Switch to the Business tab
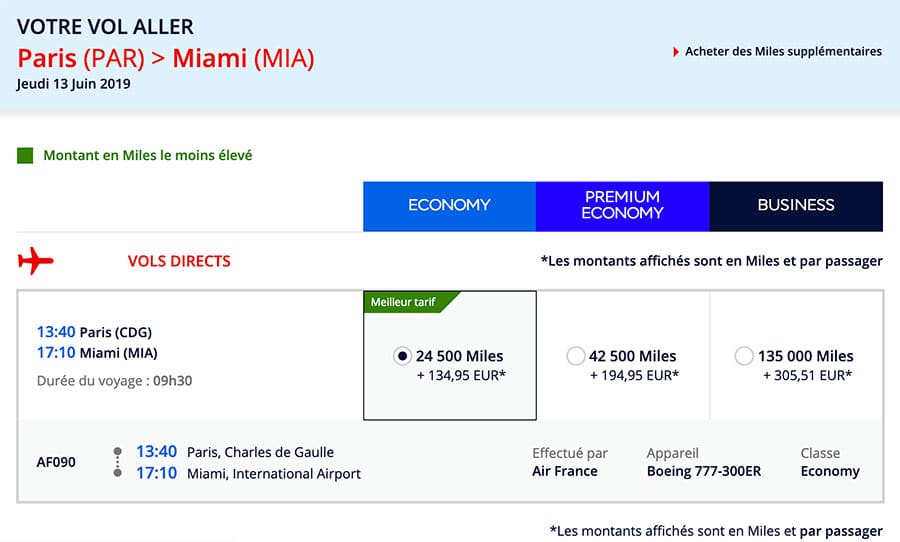The height and width of the screenshot is (542, 900). [796, 205]
